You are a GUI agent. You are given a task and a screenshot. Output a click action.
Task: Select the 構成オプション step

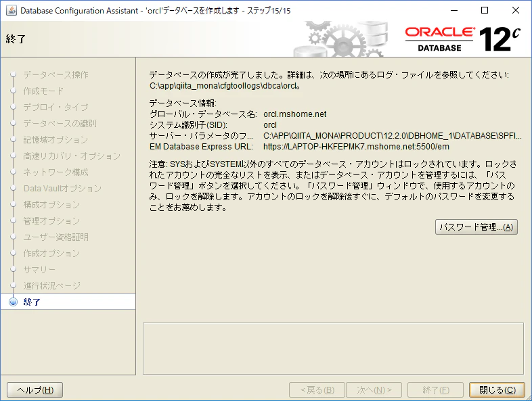[51, 205]
